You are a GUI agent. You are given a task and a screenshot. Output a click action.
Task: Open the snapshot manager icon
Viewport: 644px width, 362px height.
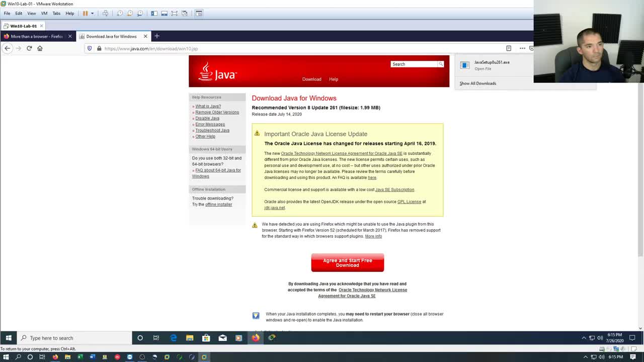(140, 13)
